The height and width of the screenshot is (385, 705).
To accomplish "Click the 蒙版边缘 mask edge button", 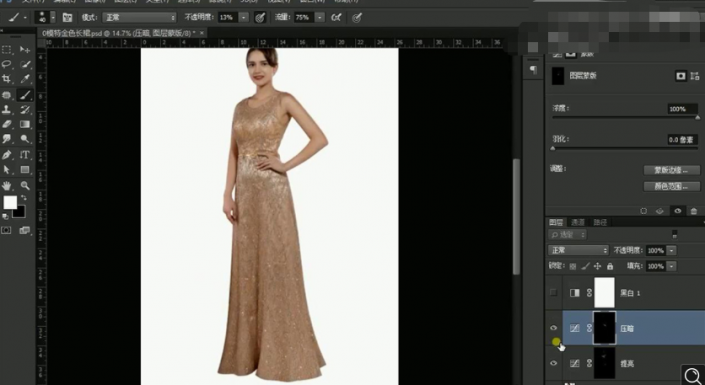I will [x=672, y=170].
